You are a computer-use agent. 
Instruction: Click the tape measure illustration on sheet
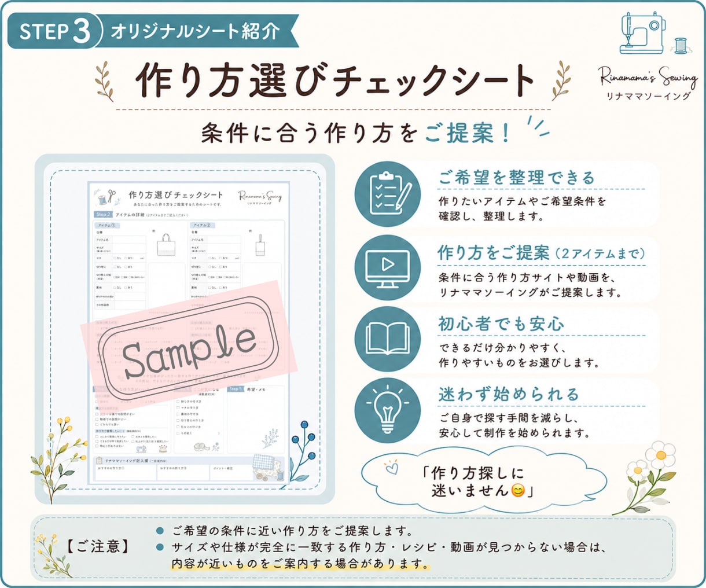pos(201,446)
